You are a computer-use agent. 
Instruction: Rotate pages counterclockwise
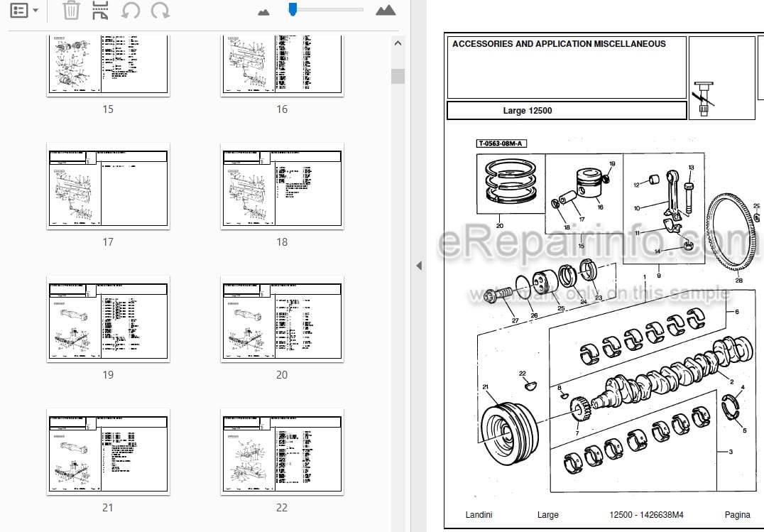[130, 10]
